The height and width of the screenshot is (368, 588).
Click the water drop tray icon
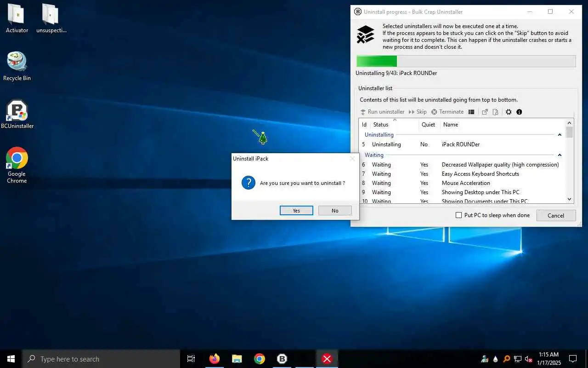coord(496,359)
